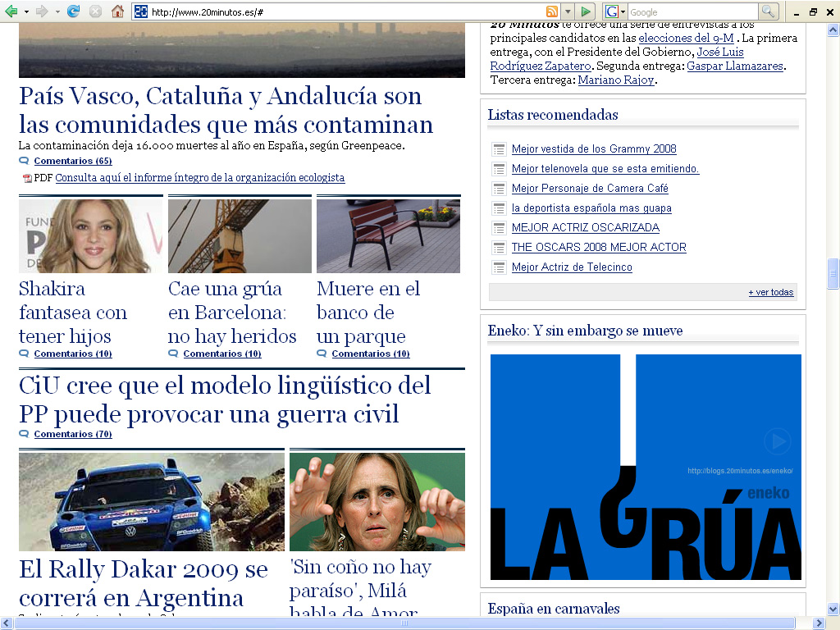Open 'THE OSCARS 2008 MEJOR ACTOR' list
The width and height of the screenshot is (840, 630).
pos(599,247)
